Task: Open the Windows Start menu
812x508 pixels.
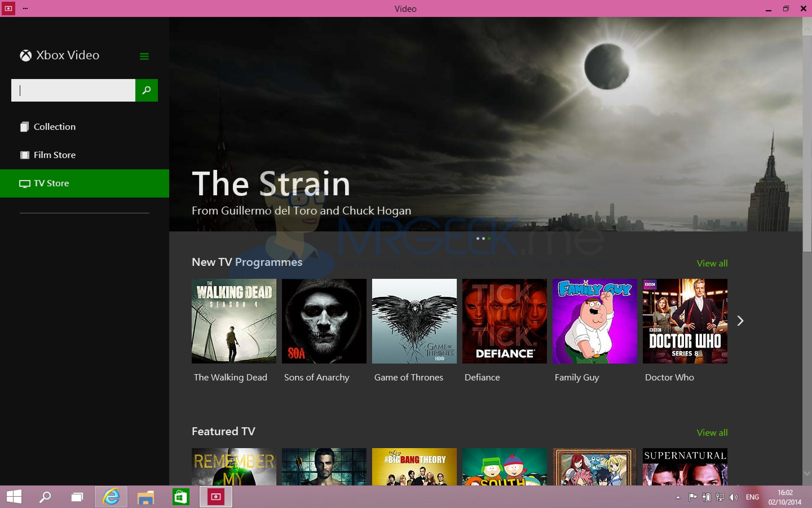Action: (x=14, y=497)
